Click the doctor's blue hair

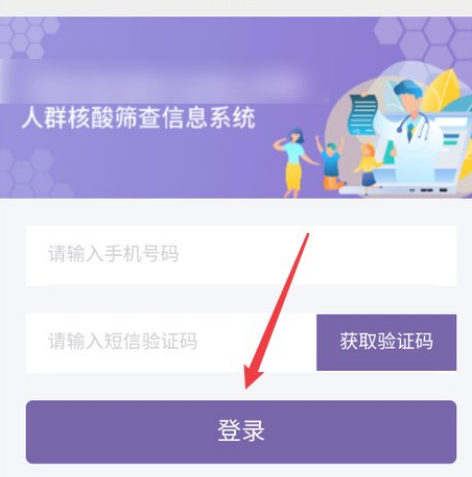coord(407,87)
